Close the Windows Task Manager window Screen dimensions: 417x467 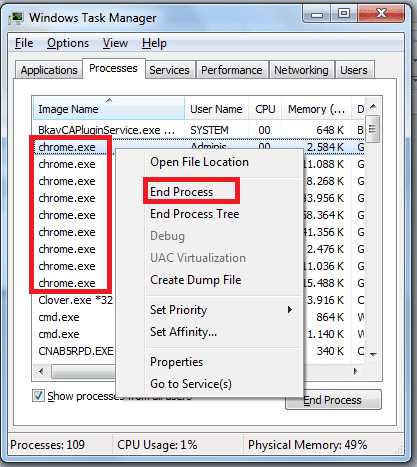[381, 14]
